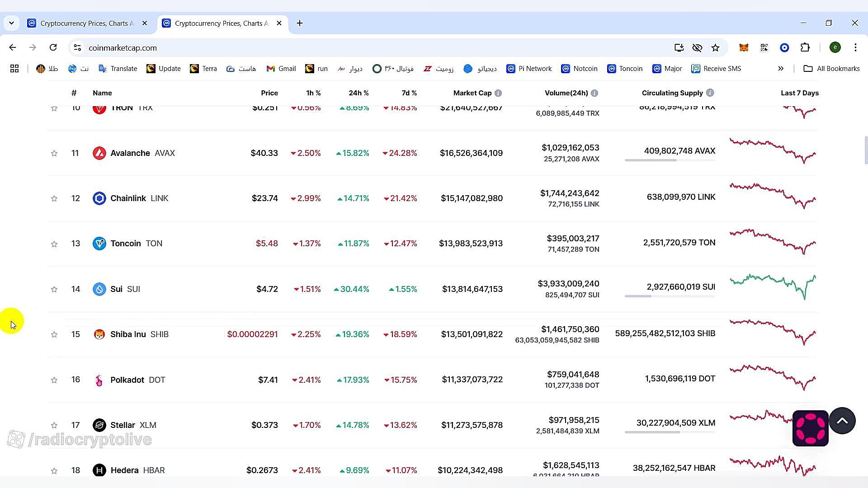Open the QR code extension

(764, 47)
